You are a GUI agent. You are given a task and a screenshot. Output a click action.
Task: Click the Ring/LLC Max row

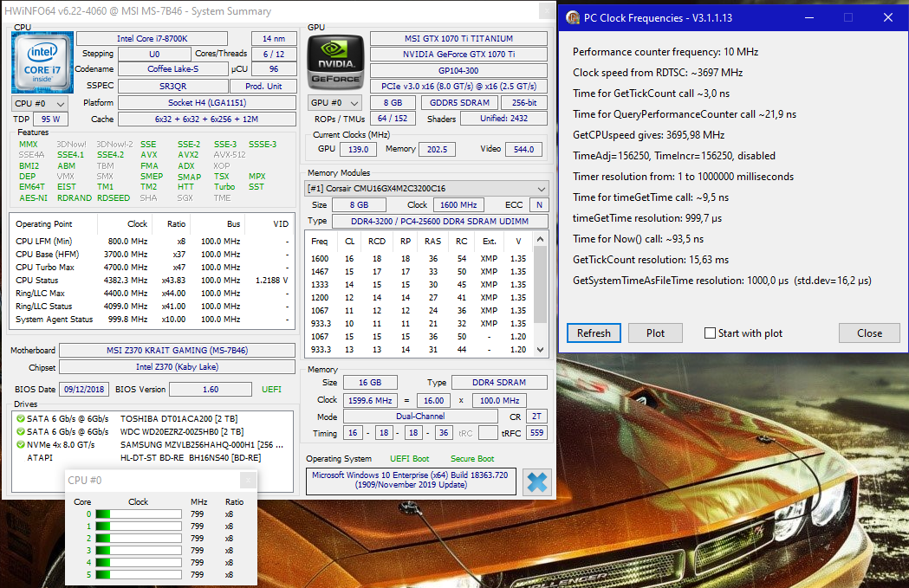click(152, 293)
